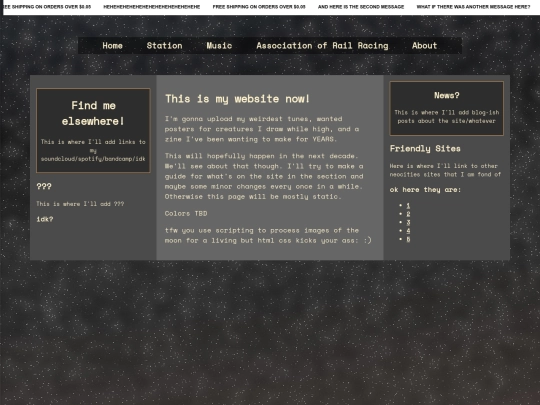Follow friendly site link 2
This screenshot has width=540, height=405.
coord(408,214)
